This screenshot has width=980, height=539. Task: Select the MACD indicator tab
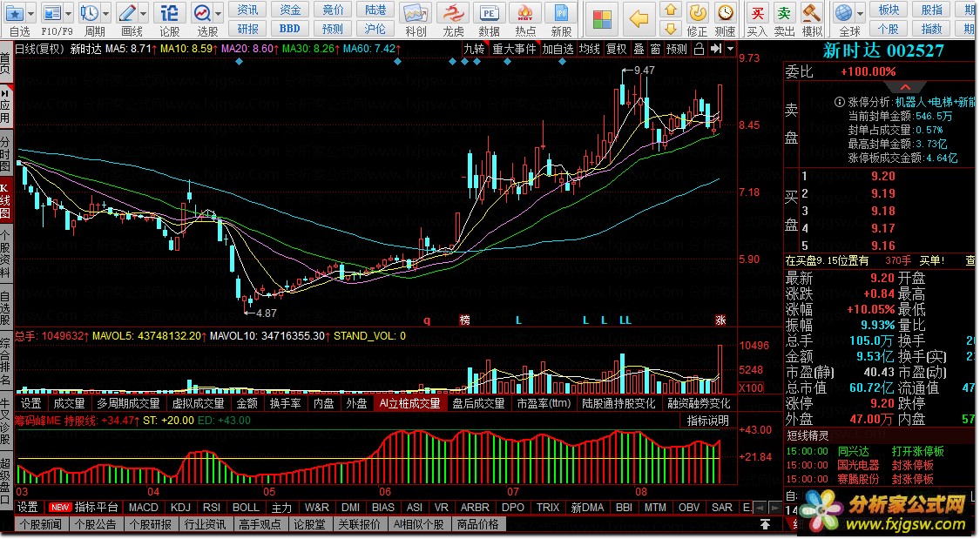coord(143,508)
